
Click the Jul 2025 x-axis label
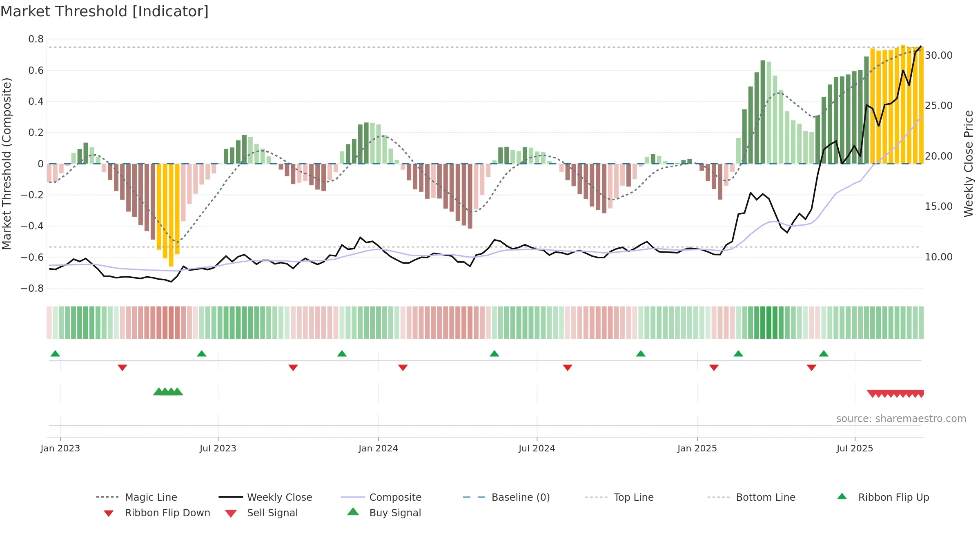pos(855,448)
